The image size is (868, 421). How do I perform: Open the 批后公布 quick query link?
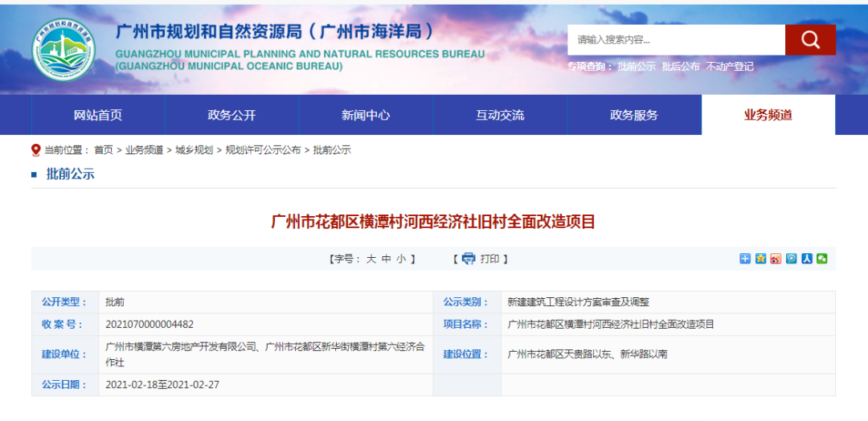point(681,67)
